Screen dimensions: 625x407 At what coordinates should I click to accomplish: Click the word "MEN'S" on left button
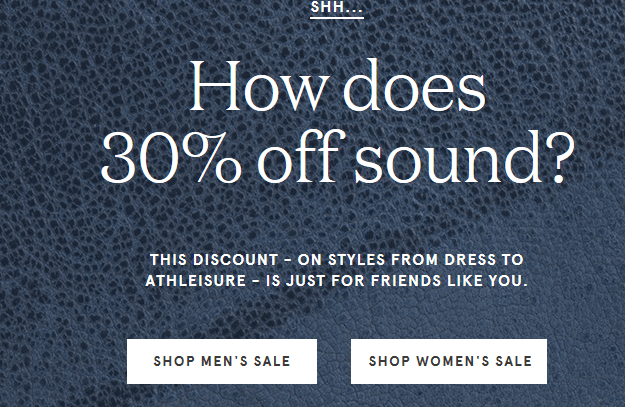(224, 361)
